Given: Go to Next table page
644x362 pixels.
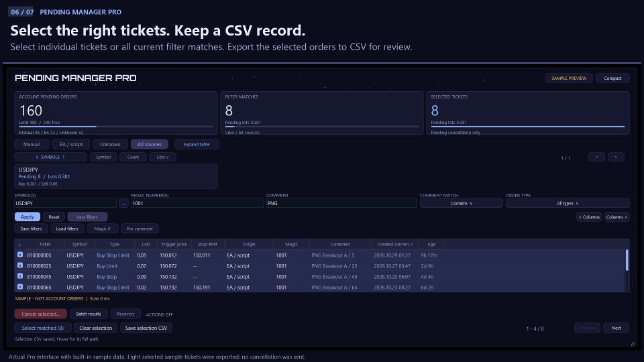Looking at the screenshot, I should click(x=616, y=328).
